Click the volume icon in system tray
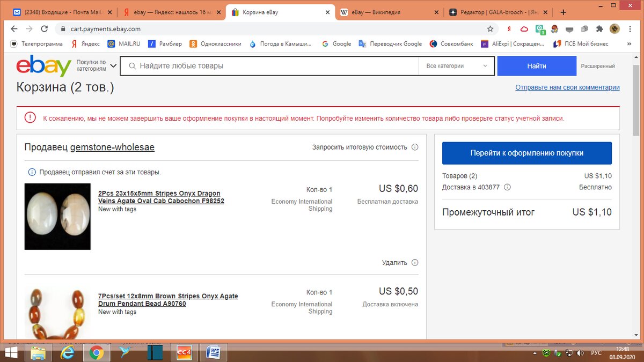This screenshot has height=362, width=644. [580, 353]
